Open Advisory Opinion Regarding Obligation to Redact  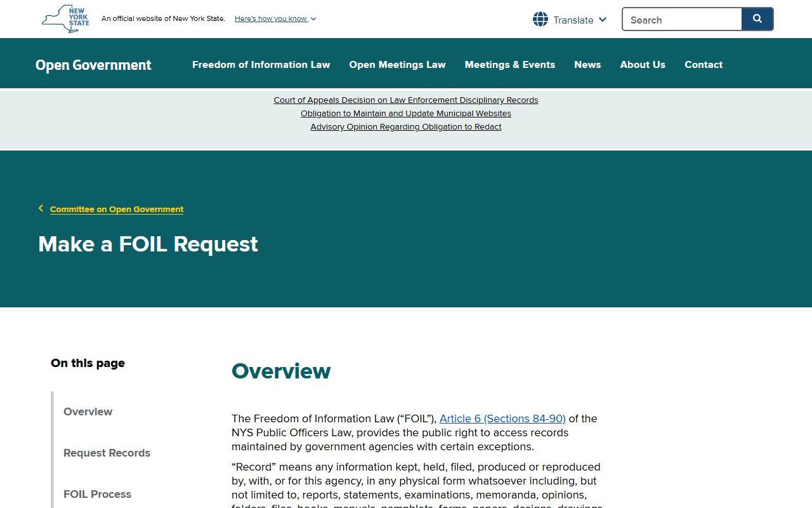406,126
